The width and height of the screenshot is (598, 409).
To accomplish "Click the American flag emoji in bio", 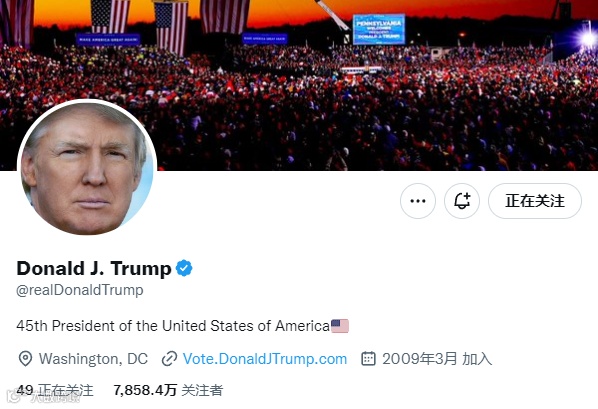I will click(x=339, y=326).
